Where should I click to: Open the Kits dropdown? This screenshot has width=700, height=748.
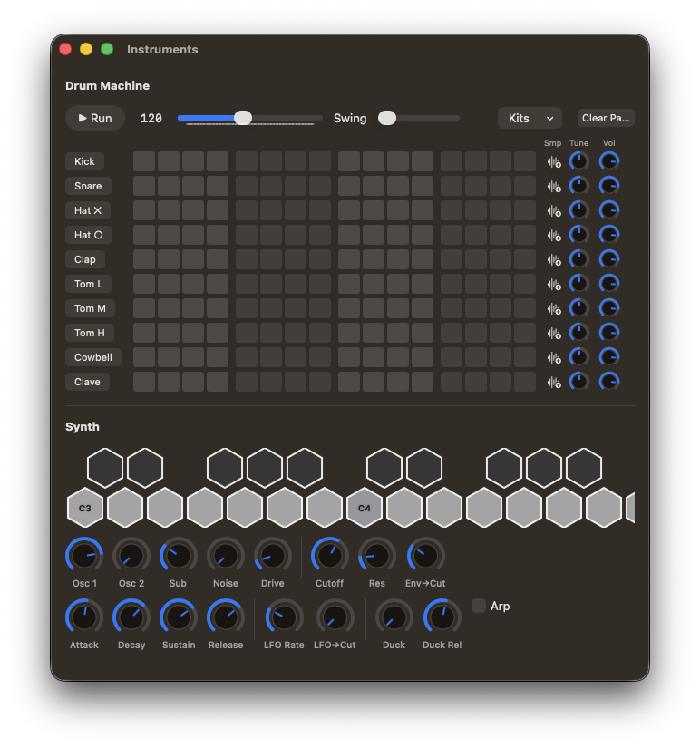(530, 118)
